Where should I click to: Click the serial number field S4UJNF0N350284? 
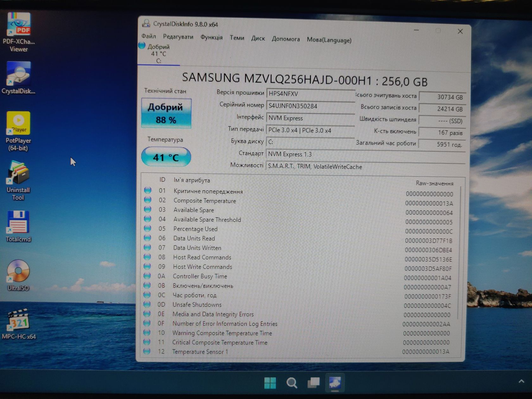click(310, 106)
